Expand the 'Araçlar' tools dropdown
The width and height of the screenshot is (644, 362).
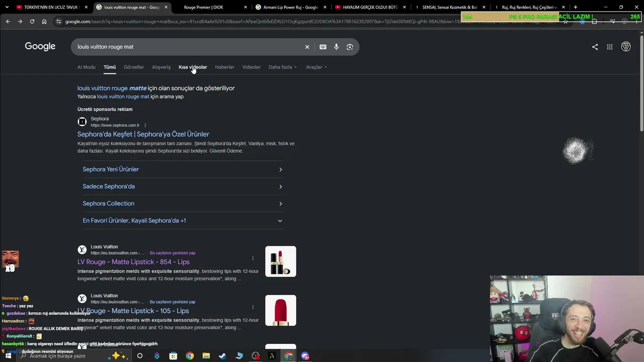click(x=316, y=67)
